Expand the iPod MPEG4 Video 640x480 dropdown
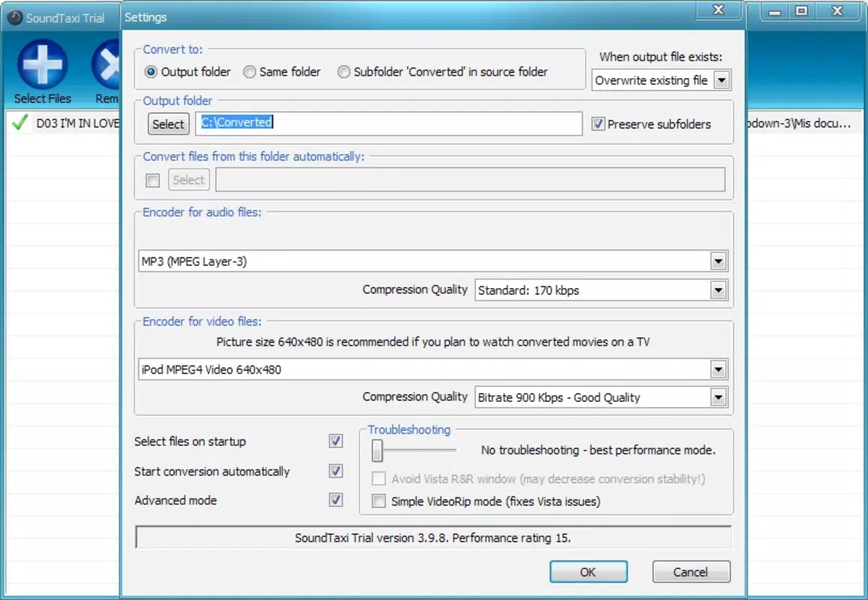 [718, 369]
